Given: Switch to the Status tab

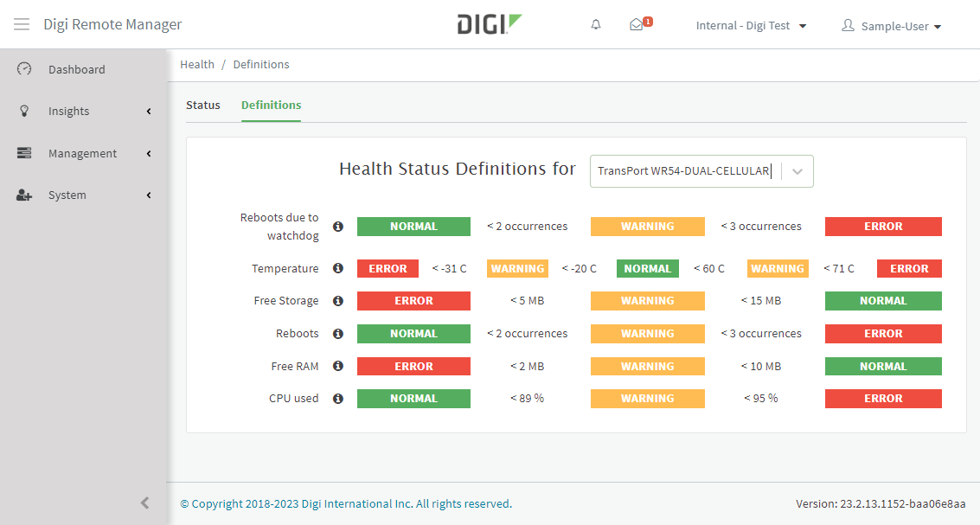Looking at the screenshot, I should [x=203, y=105].
